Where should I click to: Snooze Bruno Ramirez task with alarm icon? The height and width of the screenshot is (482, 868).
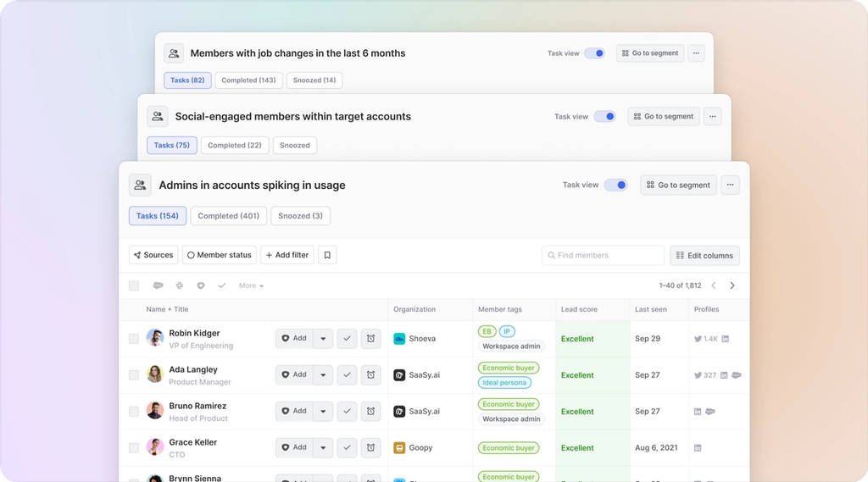click(371, 411)
